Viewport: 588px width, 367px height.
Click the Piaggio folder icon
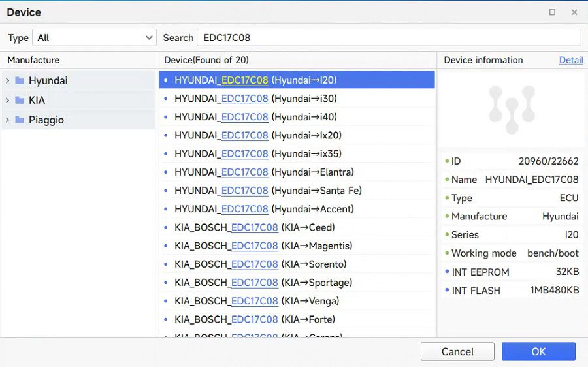pyautogui.click(x=20, y=120)
